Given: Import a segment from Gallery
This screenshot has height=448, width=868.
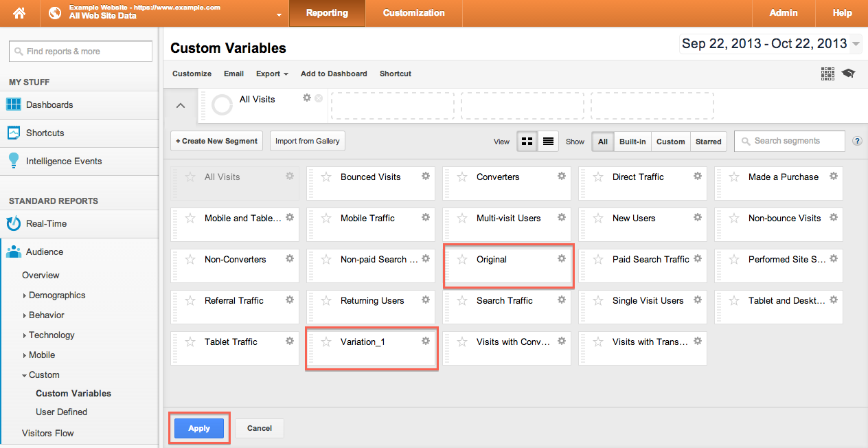Looking at the screenshot, I should coord(308,141).
